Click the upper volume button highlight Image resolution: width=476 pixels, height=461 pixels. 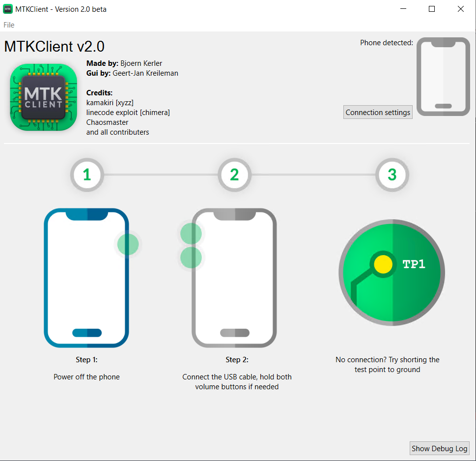pyautogui.click(x=191, y=233)
